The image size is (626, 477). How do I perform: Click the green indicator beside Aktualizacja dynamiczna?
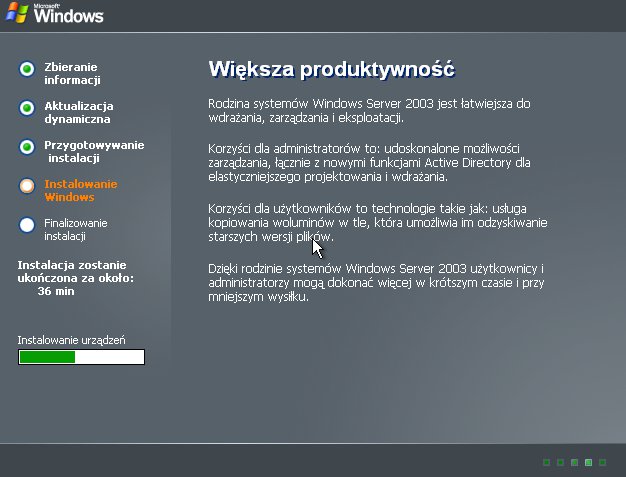[x=27, y=108]
